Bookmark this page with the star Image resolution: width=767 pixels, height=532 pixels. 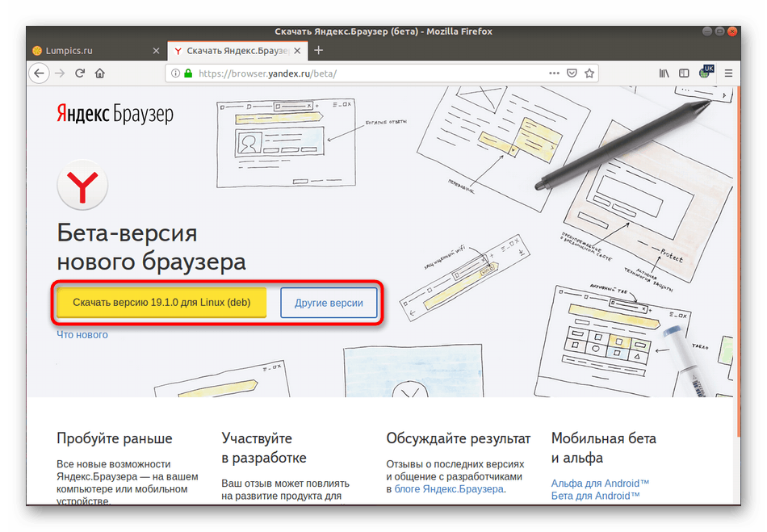[x=589, y=73]
